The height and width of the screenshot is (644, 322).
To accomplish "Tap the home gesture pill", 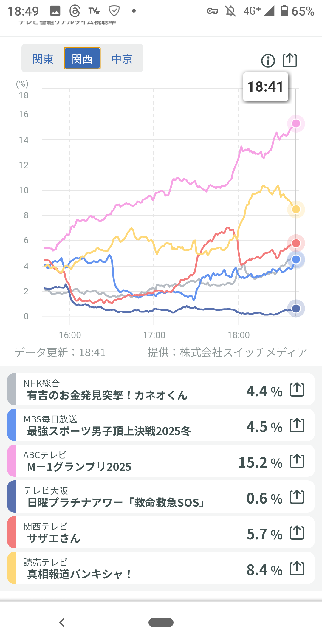I will pos(161,623).
